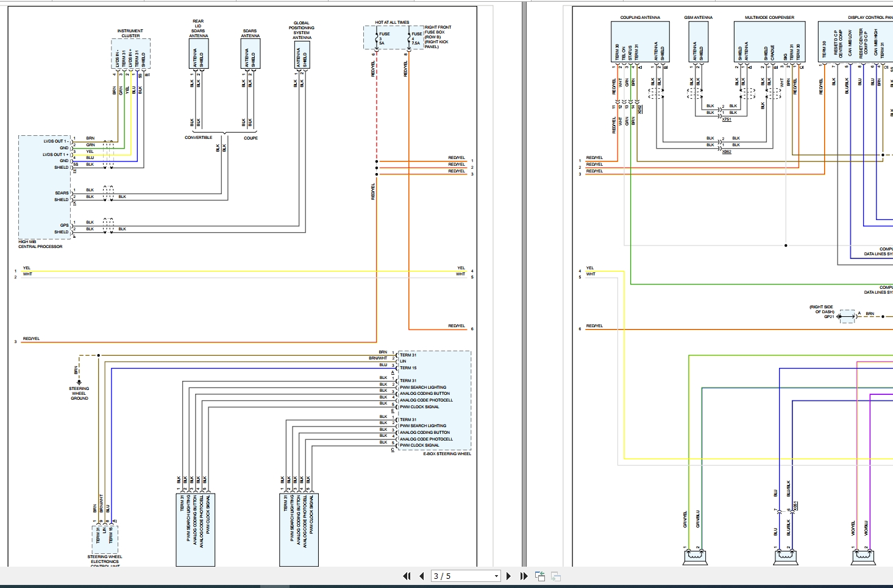Click the 'COUPLING ANTENNA' heading
Screen dimensions: 893x588
pos(640,18)
